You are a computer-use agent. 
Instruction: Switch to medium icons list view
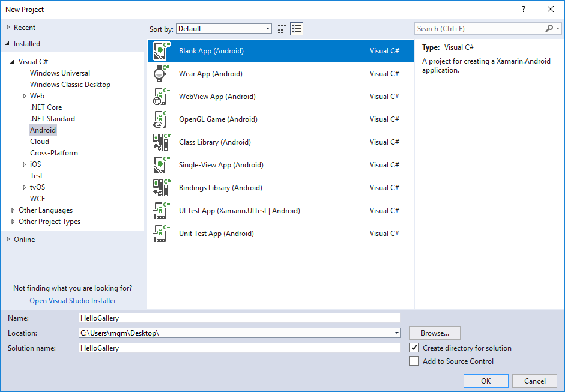point(297,29)
